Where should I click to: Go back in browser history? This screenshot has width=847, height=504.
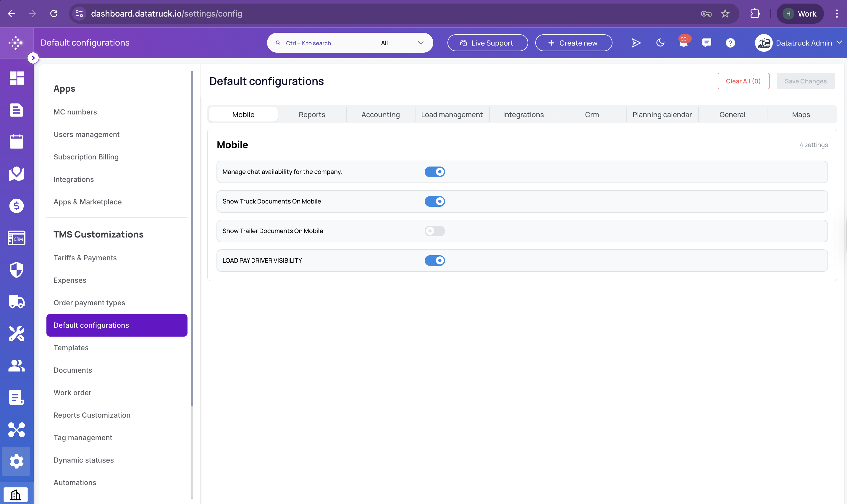tap(11, 14)
